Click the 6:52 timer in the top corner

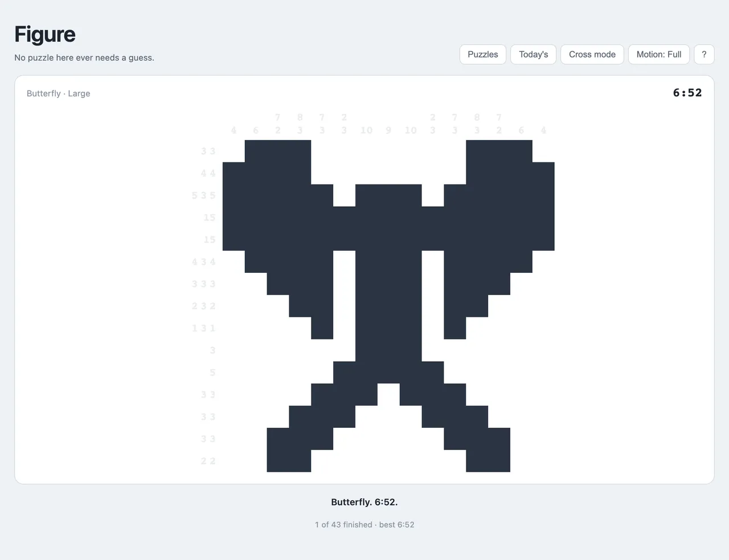pos(687,93)
